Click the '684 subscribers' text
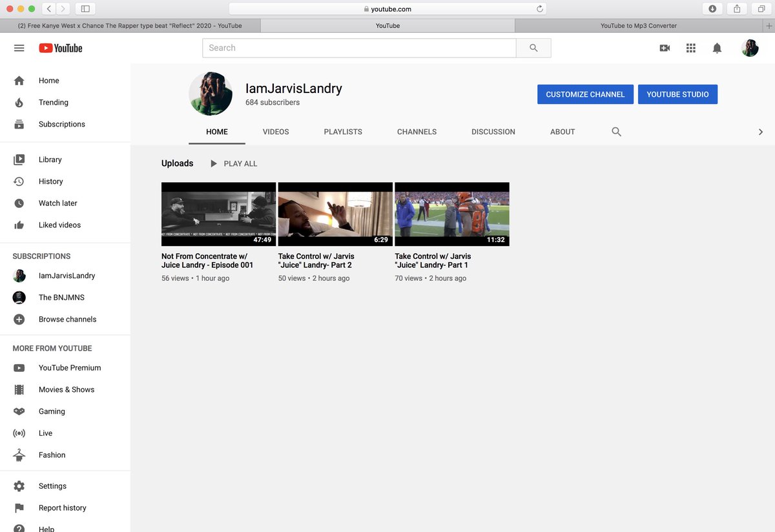Image resolution: width=775 pixels, height=532 pixels. (x=273, y=103)
